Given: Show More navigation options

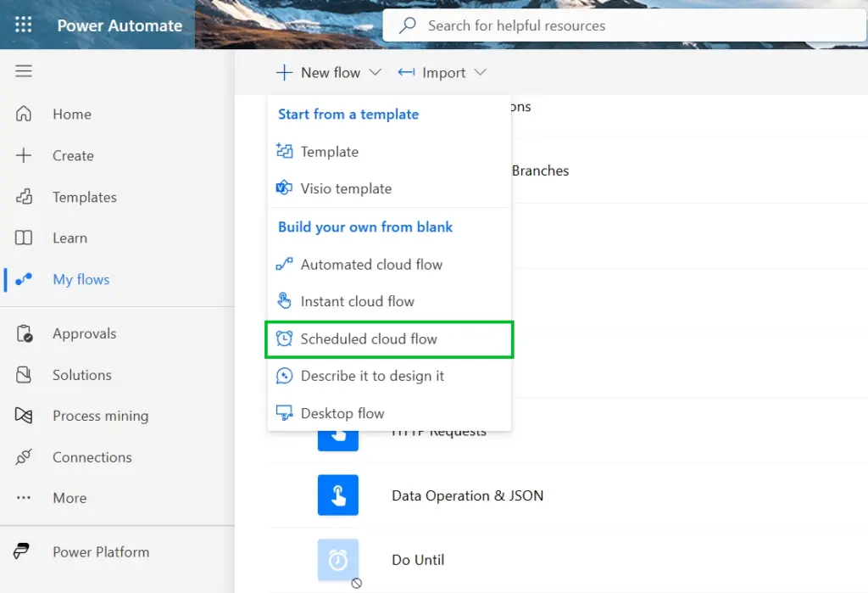Looking at the screenshot, I should click(70, 498).
